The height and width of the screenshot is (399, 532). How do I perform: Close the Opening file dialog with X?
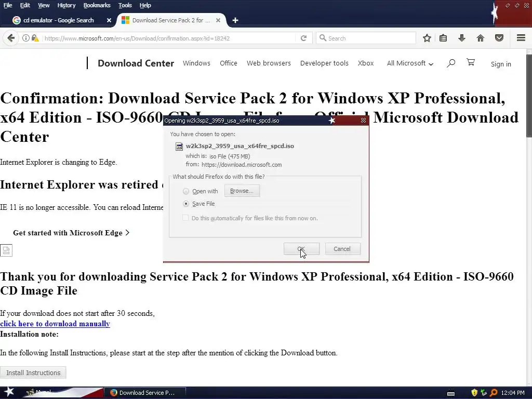coord(363,121)
